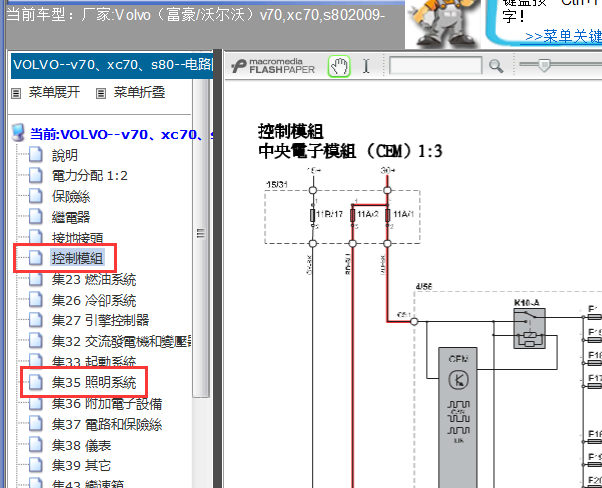Screen dimensions: 602x488
Task: Click the 11A/2 fuse label
Action: pos(368,214)
